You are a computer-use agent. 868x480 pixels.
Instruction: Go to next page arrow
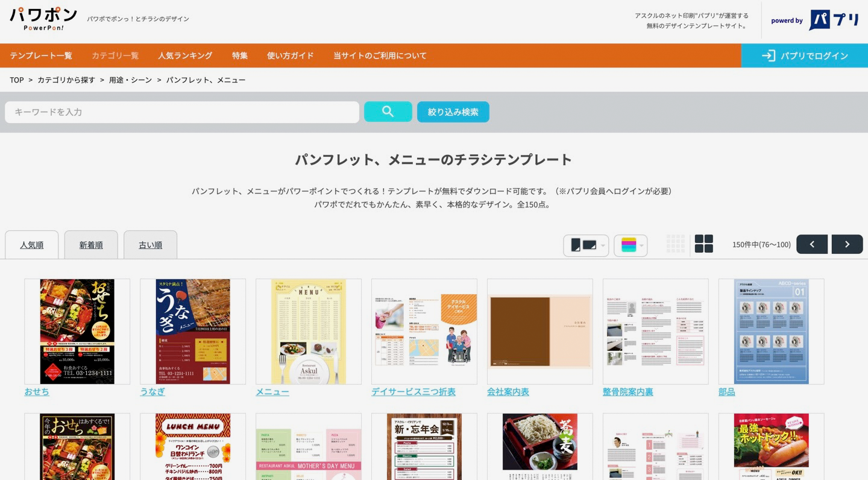pyautogui.click(x=847, y=244)
